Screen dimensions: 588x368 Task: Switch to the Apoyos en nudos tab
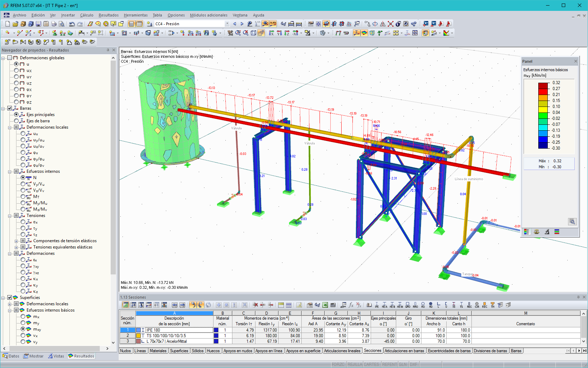point(238,351)
